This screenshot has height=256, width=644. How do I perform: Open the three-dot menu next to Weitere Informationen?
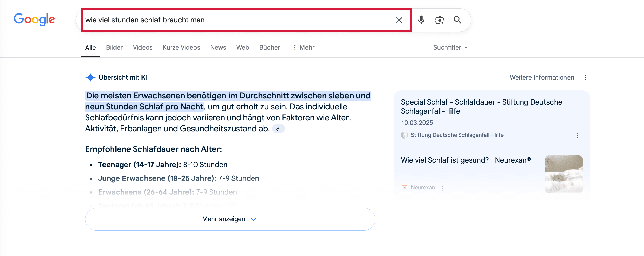(586, 78)
